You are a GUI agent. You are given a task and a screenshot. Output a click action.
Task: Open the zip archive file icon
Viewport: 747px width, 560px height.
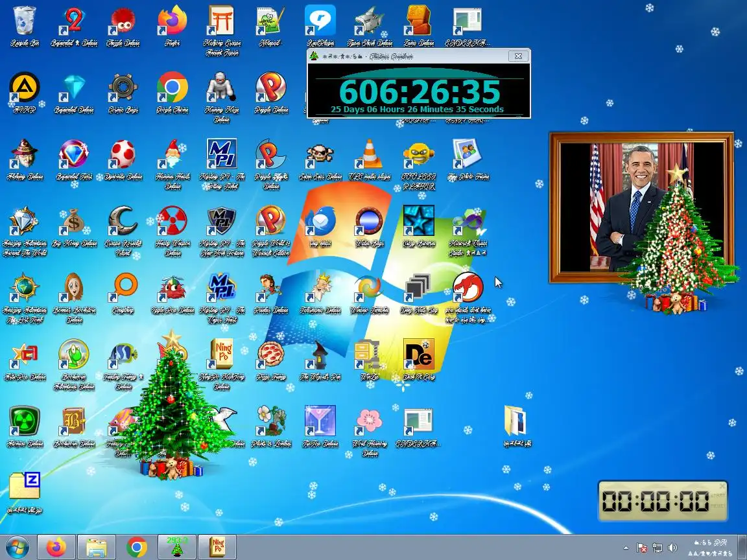tap(25, 493)
